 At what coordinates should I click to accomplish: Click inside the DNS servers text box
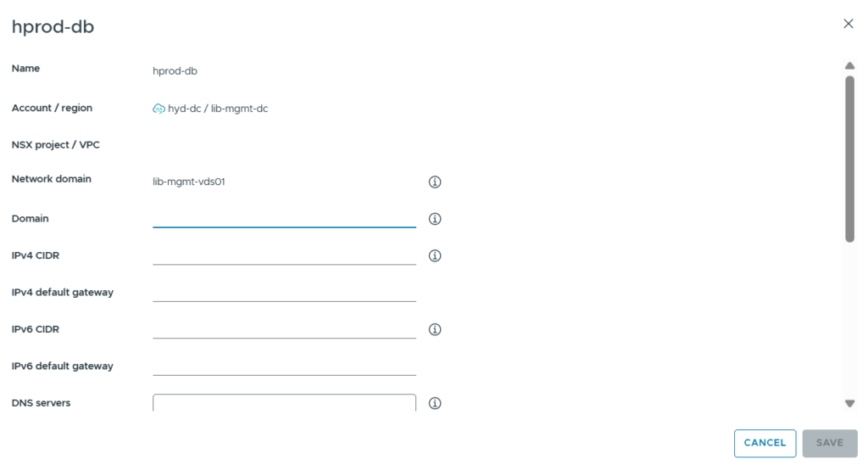(284, 403)
